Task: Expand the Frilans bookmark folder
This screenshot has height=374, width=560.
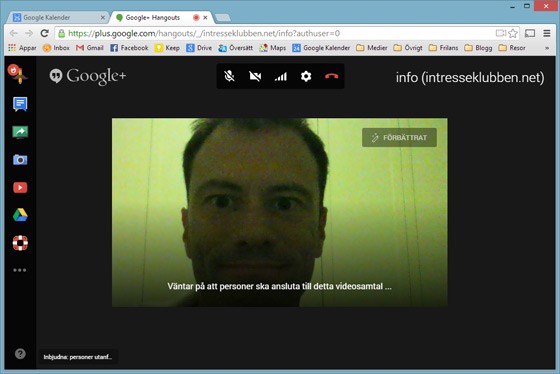Action: point(443,48)
